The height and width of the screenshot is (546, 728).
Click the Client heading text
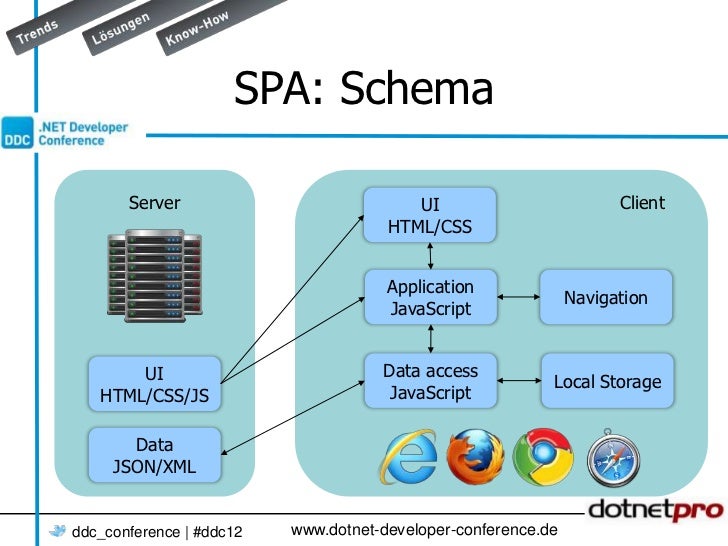(x=642, y=203)
